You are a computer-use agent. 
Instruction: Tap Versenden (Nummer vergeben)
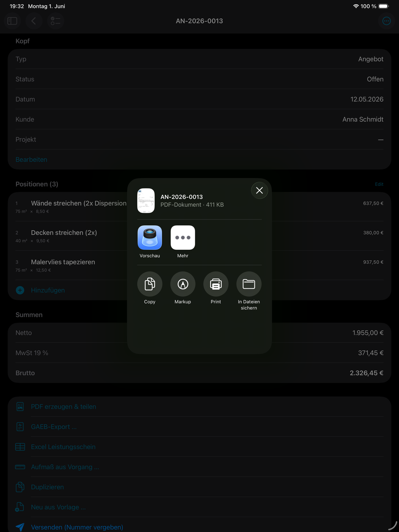pos(77,527)
